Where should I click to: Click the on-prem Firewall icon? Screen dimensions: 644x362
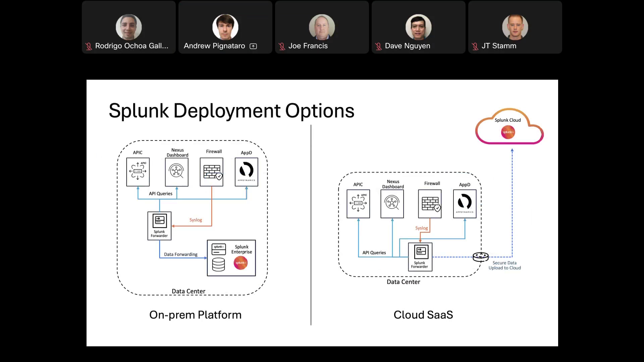tap(212, 172)
